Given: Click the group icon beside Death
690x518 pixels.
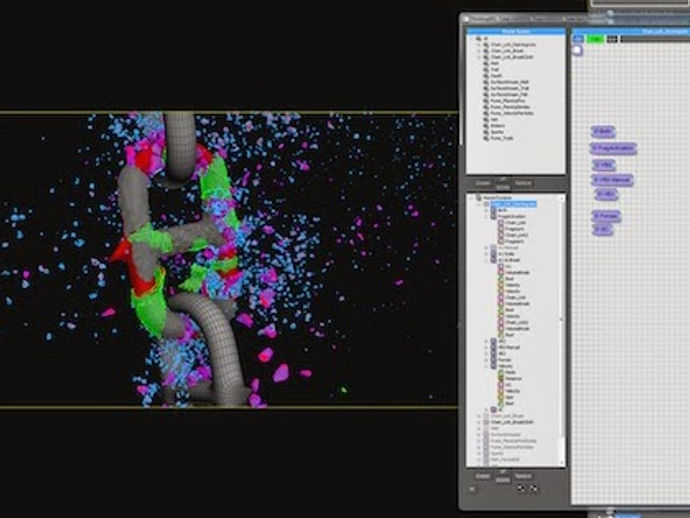Looking at the screenshot, I should 486,76.
